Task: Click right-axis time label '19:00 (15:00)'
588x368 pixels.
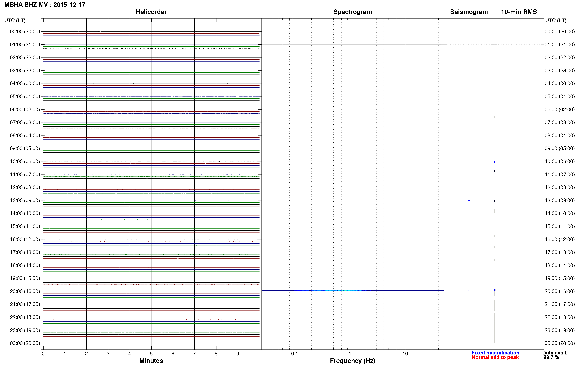Action: point(560,278)
